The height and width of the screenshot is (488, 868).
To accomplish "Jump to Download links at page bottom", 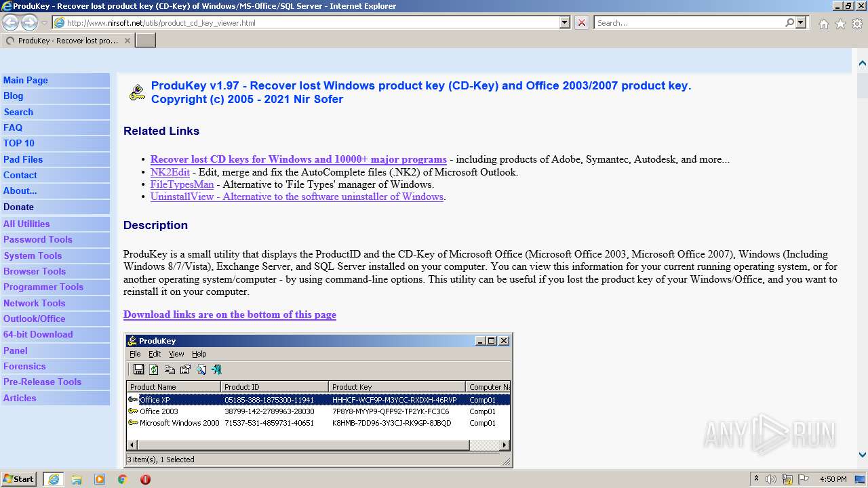I will (230, 314).
